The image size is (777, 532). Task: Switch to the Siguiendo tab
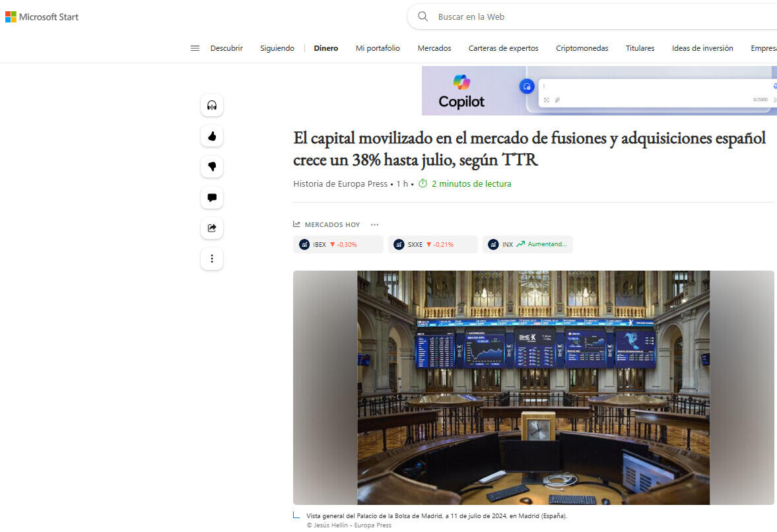pos(277,48)
